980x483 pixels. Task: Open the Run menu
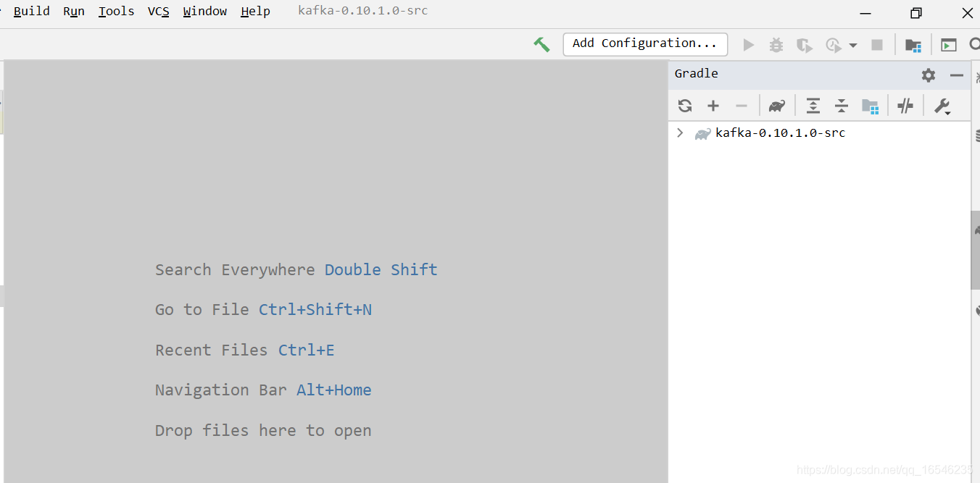[74, 11]
